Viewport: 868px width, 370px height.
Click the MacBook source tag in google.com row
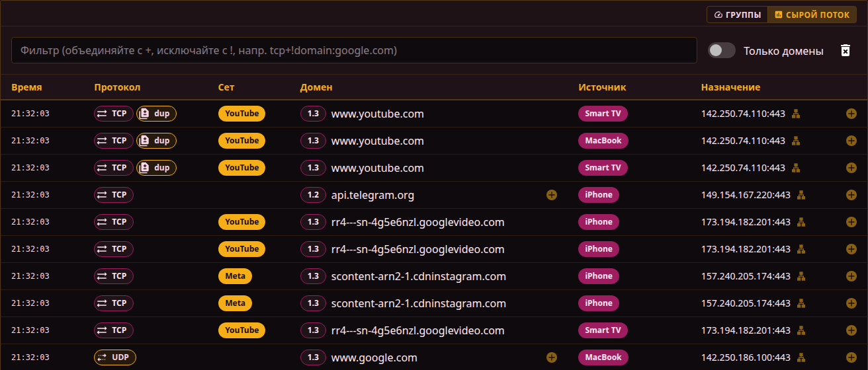point(603,357)
